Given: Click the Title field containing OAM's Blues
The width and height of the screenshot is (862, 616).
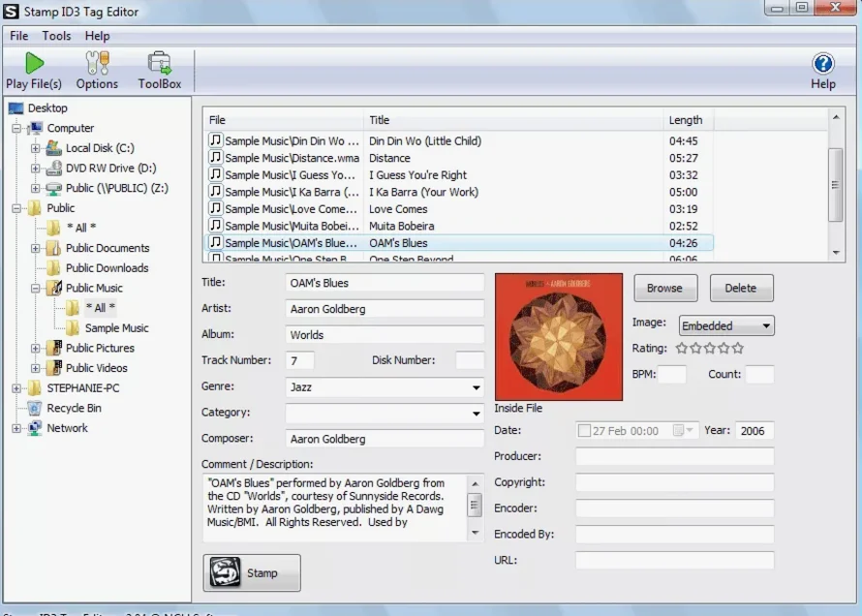Looking at the screenshot, I should click(x=385, y=283).
